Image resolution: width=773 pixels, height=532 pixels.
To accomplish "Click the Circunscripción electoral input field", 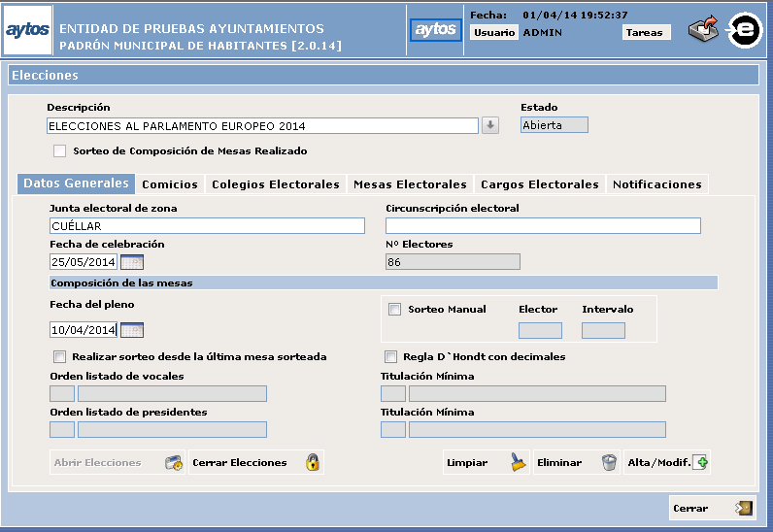I will [543, 226].
